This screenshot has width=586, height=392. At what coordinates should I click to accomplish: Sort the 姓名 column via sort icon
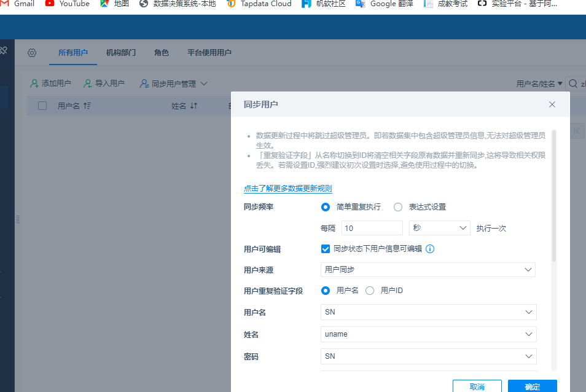193,106
